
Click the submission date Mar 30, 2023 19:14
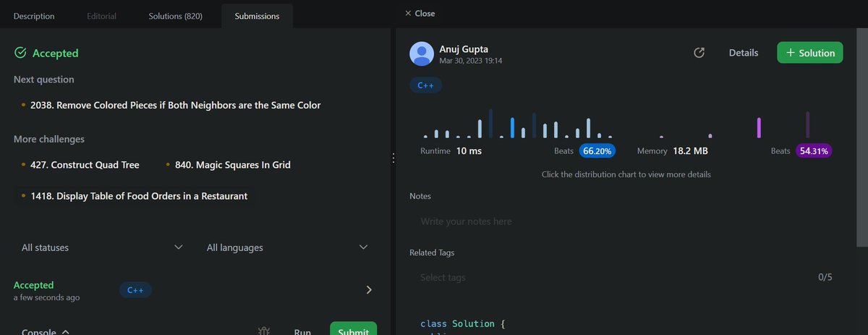(x=471, y=62)
